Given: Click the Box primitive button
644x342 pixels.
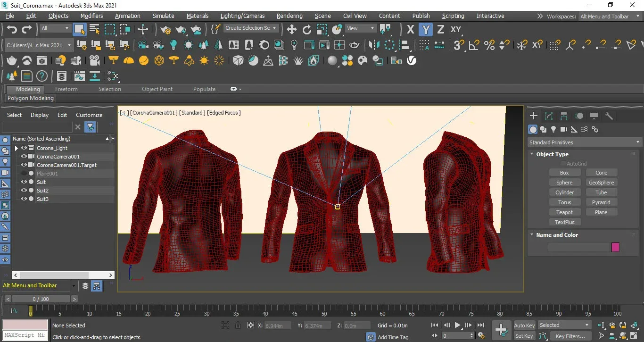Looking at the screenshot, I should pyautogui.click(x=564, y=173).
